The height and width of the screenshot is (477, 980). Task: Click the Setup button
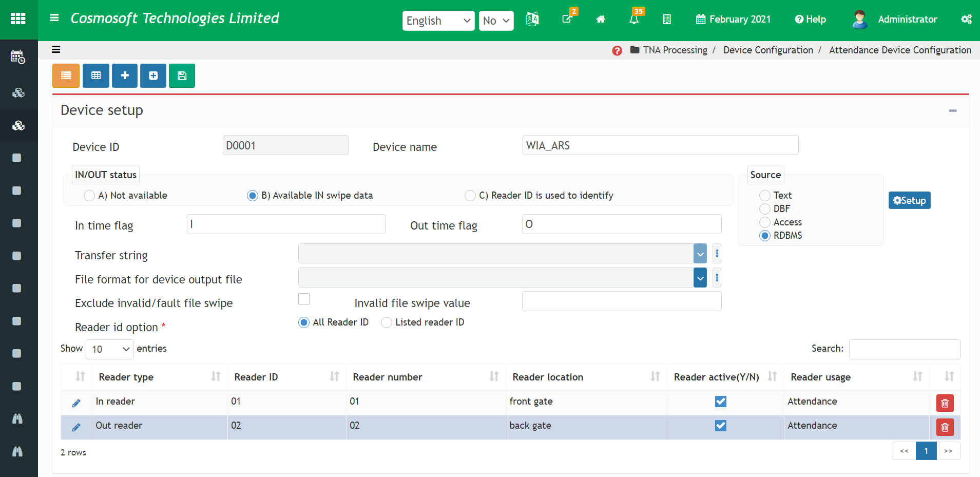coord(909,200)
